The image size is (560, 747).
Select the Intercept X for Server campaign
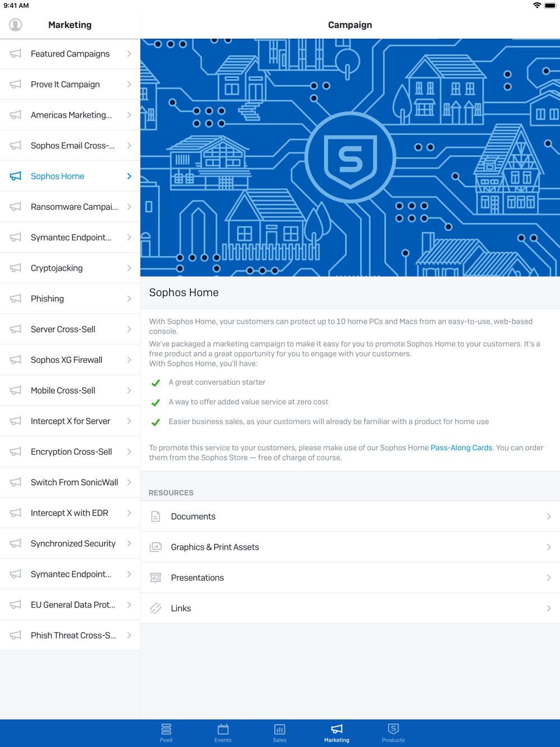tap(70, 421)
